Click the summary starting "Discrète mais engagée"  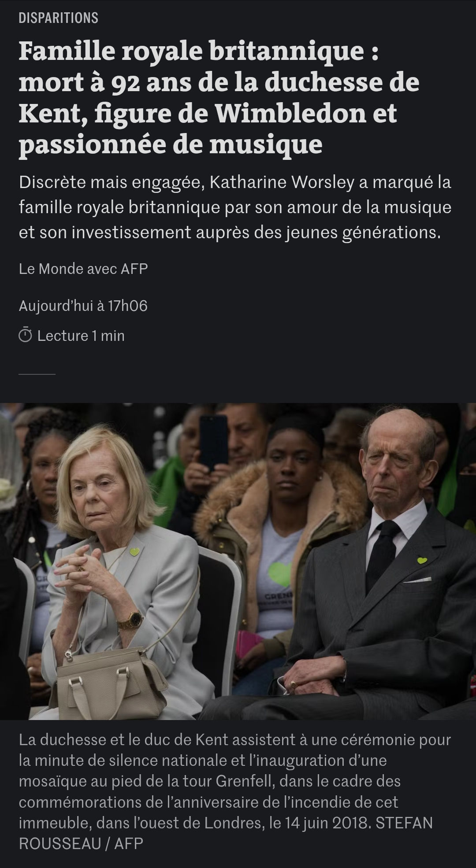click(235, 207)
